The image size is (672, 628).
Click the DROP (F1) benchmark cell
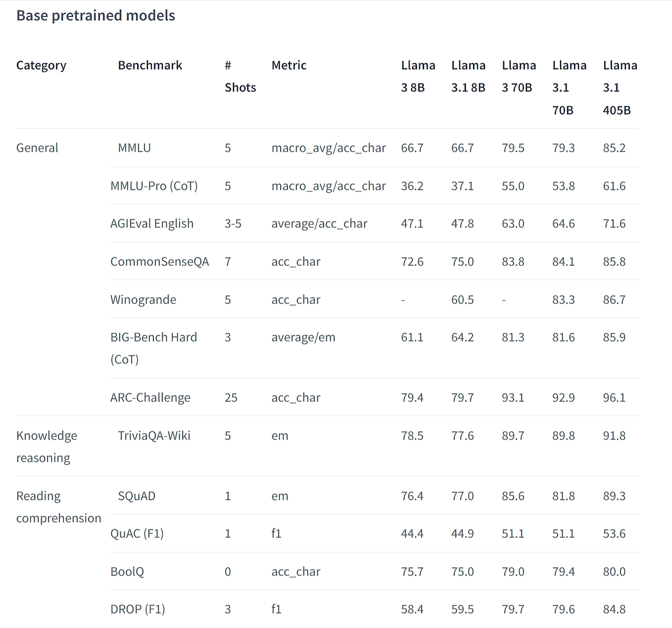click(138, 610)
